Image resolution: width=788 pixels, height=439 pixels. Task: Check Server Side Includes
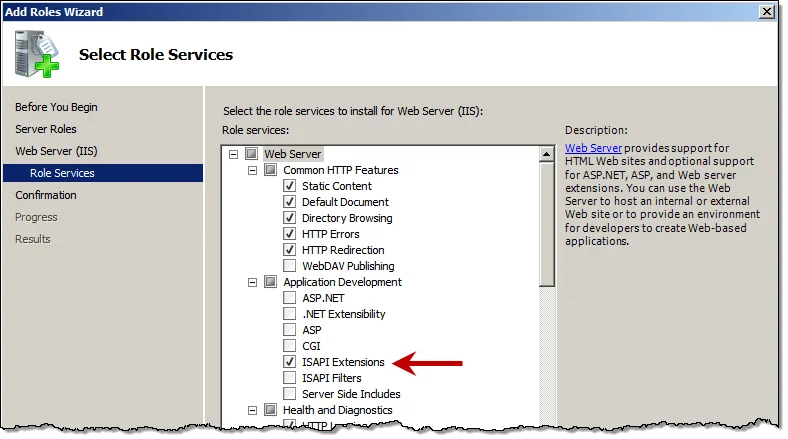point(289,394)
